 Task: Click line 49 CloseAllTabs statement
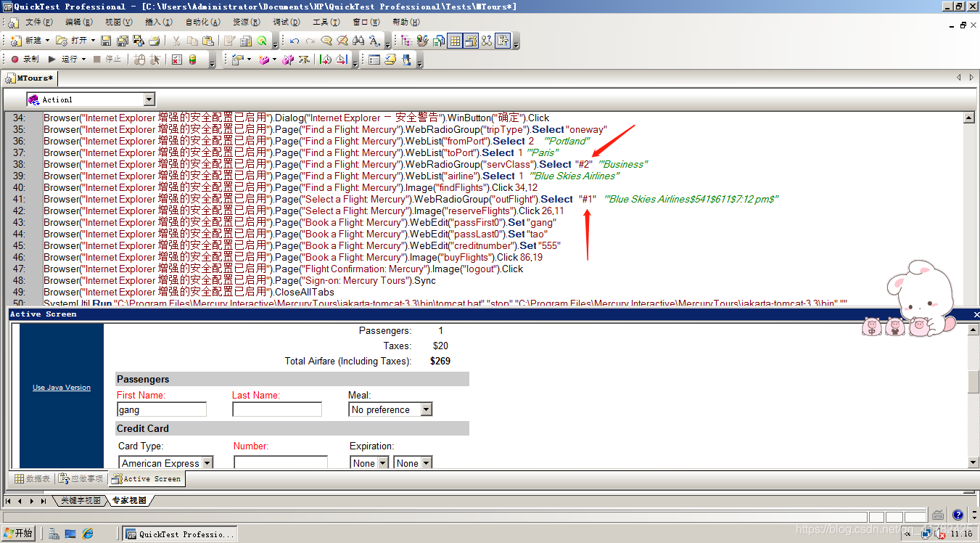point(189,292)
